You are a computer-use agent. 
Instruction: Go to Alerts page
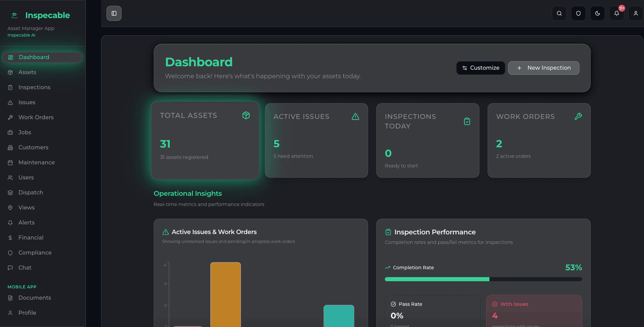(x=42, y=223)
